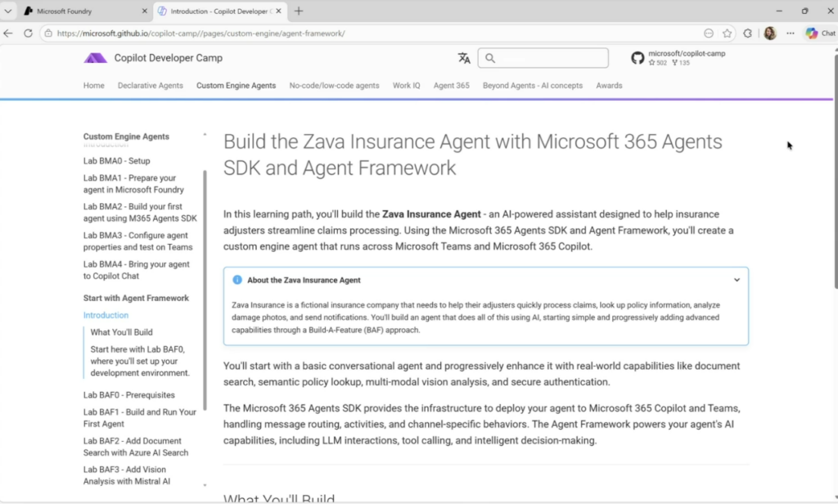Screen dimensions: 838x504
Task: Open the microsoft/copilot-camp GitHub repository icon
Action: [x=638, y=58]
